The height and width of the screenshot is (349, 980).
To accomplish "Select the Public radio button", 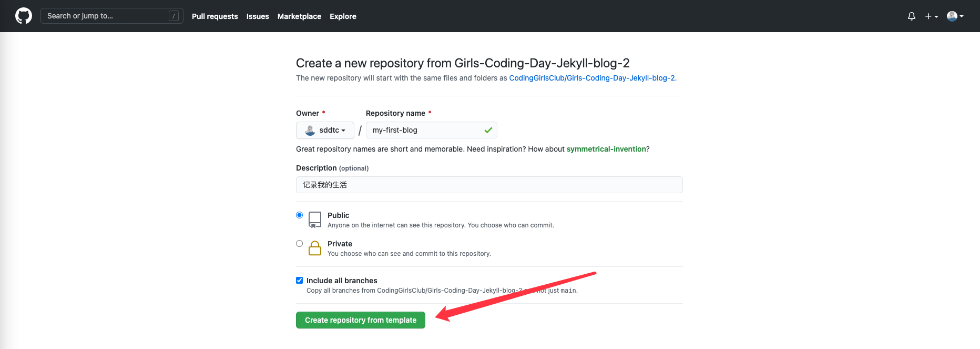I will pos(299,215).
